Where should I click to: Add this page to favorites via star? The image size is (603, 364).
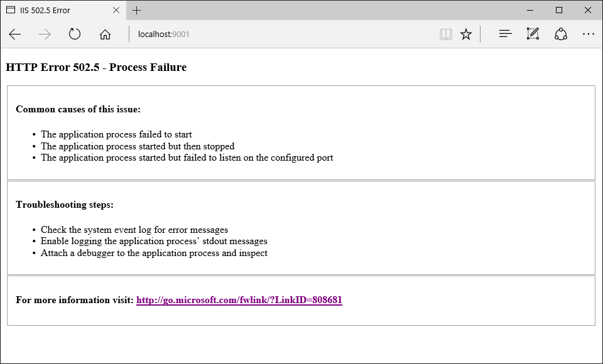(x=465, y=34)
